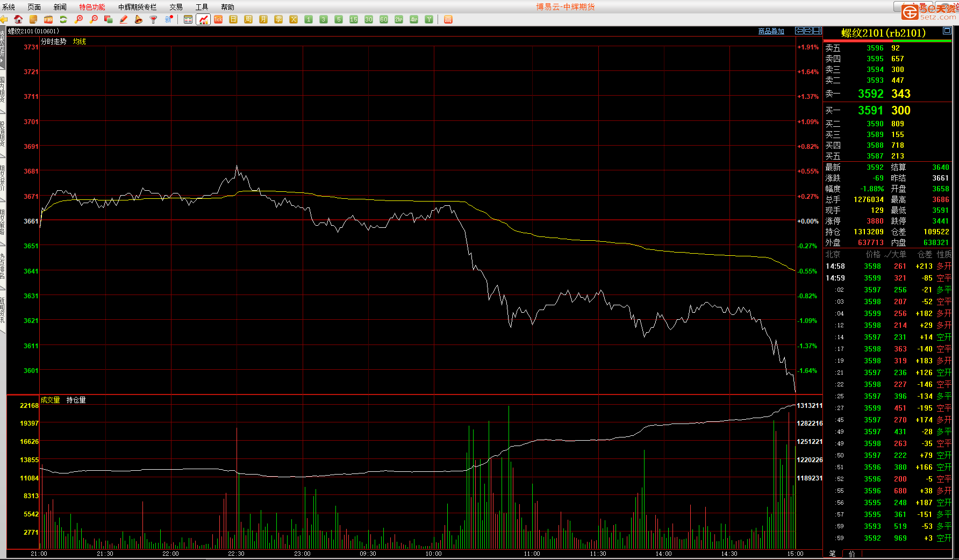Switch to the 笔 tab at bottom
The height and width of the screenshot is (560, 959).
[833, 554]
